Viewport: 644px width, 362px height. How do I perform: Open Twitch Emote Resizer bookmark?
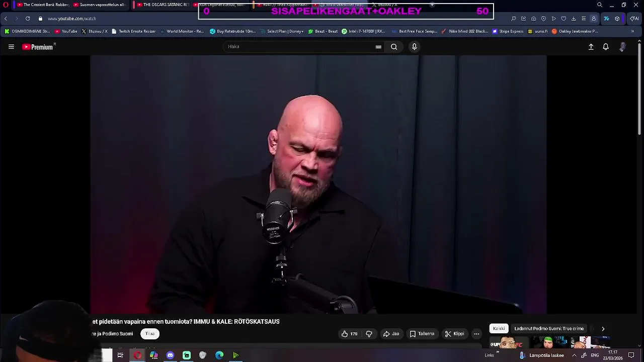click(134, 31)
